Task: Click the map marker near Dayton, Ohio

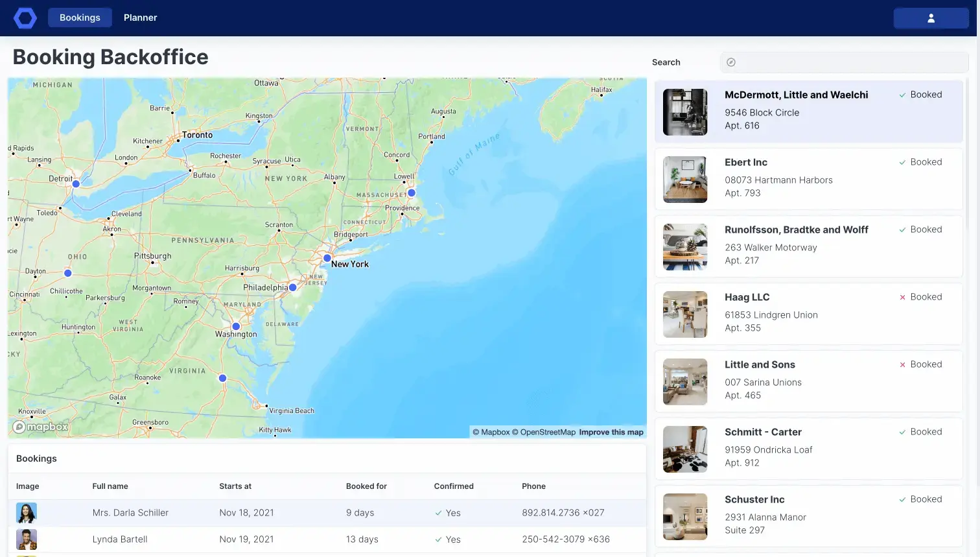Action: click(68, 273)
